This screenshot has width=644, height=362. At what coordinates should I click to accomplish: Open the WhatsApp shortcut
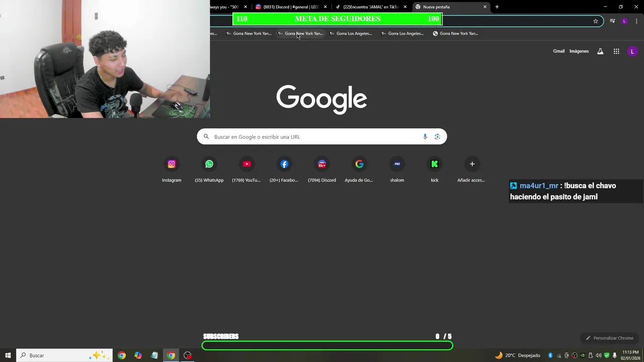[209, 170]
